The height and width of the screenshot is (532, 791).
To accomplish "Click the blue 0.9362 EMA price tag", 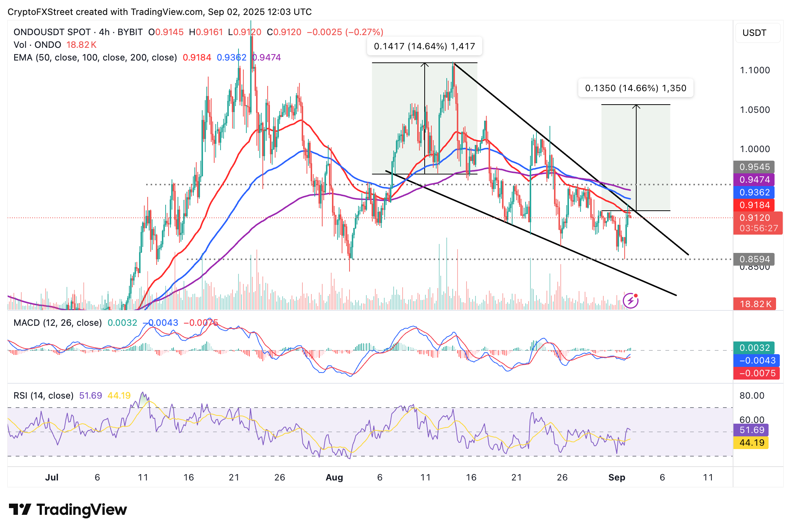I will pyautogui.click(x=754, y=192).
